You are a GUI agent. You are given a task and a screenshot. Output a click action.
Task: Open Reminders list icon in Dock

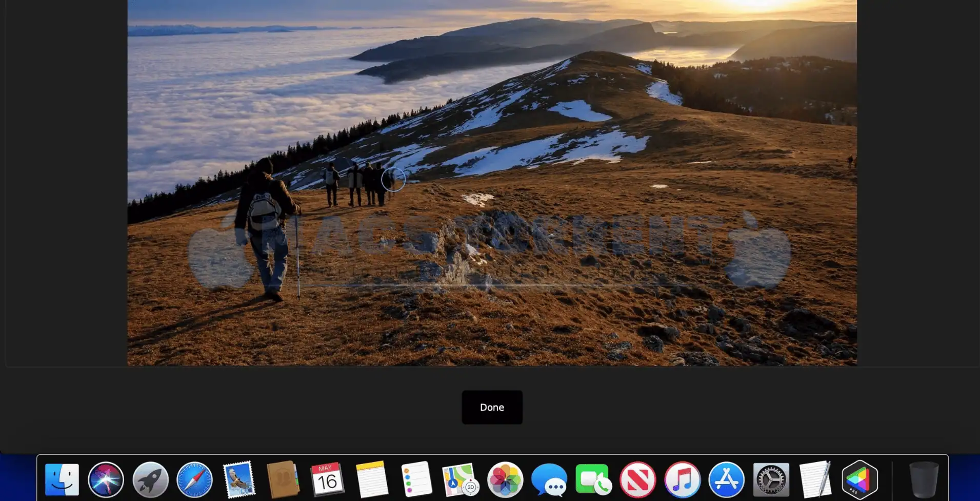point(416,480)
